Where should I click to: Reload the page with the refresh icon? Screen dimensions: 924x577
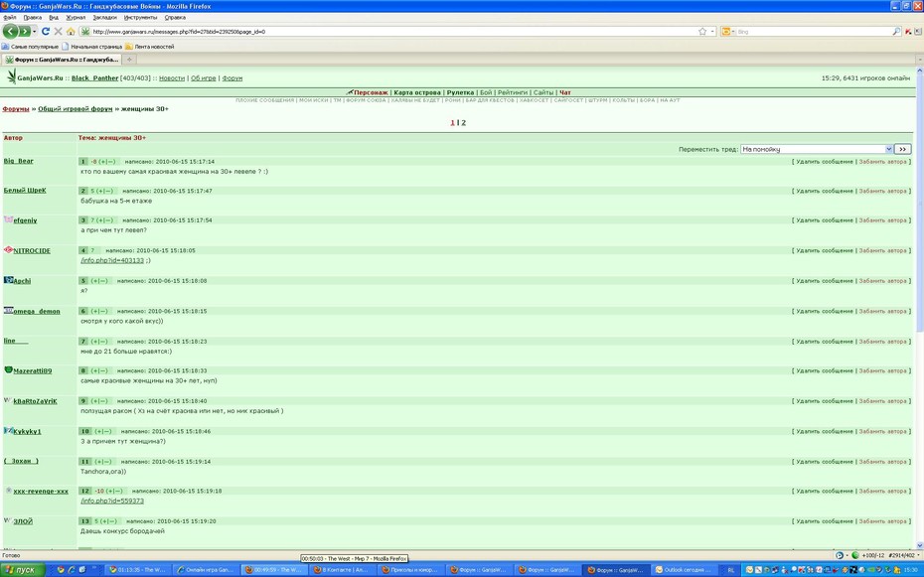pyautogui.click(x=46, y=31)
